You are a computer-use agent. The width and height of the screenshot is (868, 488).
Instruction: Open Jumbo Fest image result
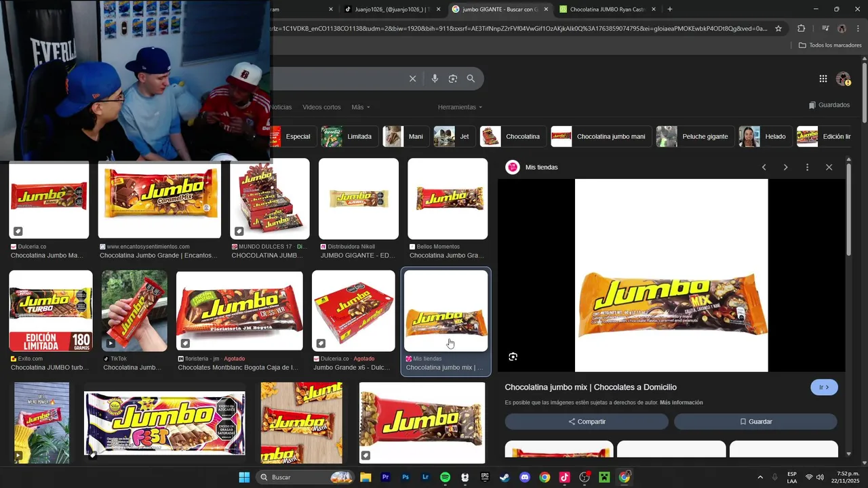coord(164,423)
